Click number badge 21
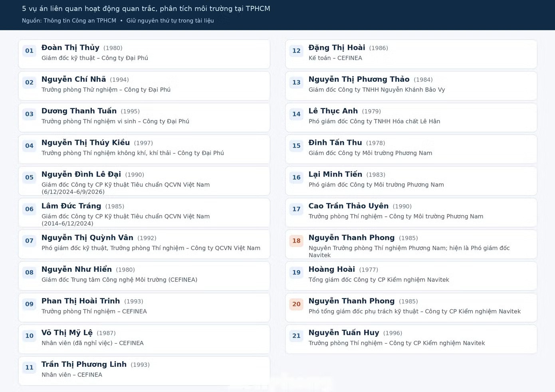 [x=296, y=336]
